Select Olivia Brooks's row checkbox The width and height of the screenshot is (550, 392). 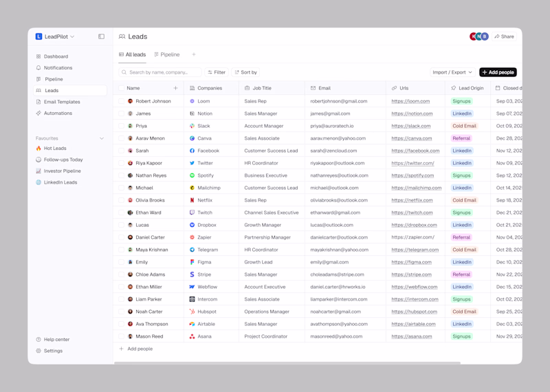[x=122, y=200]
